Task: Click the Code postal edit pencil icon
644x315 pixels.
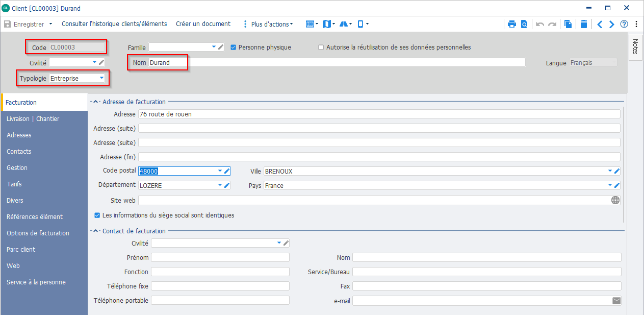Action: [227, 171]
